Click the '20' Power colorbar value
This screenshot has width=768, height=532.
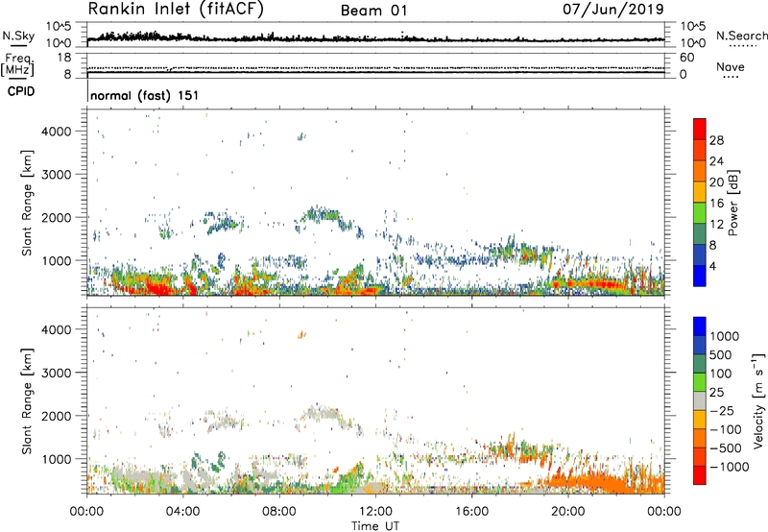point(716,182)
